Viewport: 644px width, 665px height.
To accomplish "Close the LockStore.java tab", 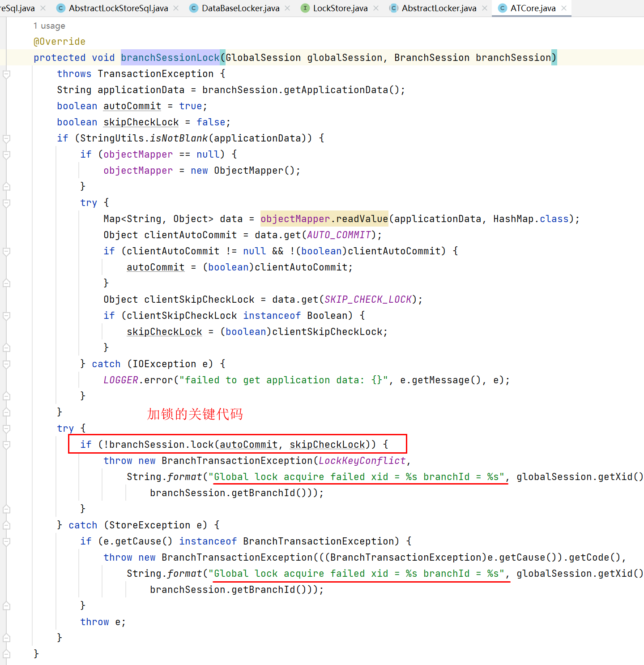I will 376,8.
